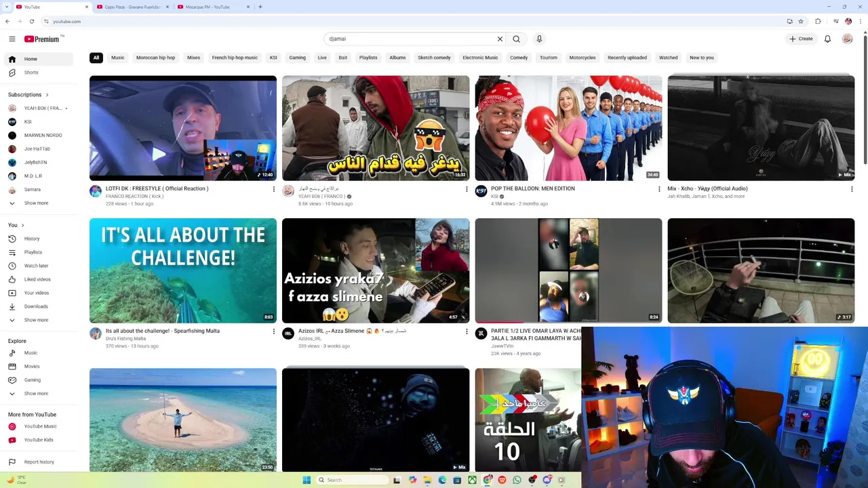868x488 pixels.
Task: Select the Sketch comedy chip
Action: click(434, 58)
